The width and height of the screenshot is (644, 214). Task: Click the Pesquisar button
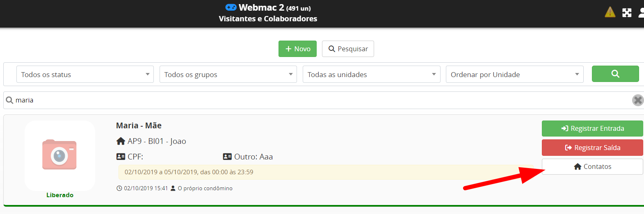point(348,49)
